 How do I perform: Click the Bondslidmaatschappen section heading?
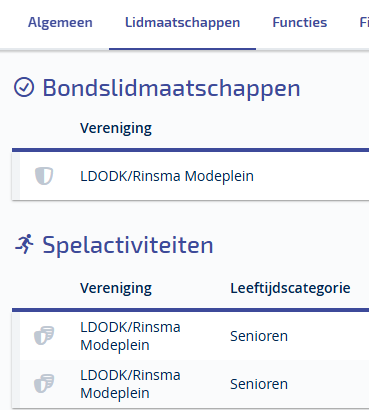coord(171,88)
